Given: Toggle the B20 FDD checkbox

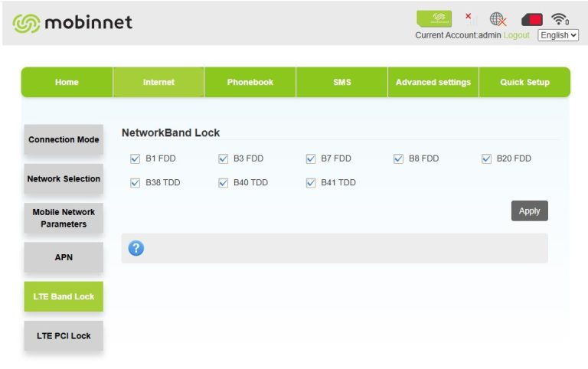Looking at the screenshot, I should click(x=487, y=159).
